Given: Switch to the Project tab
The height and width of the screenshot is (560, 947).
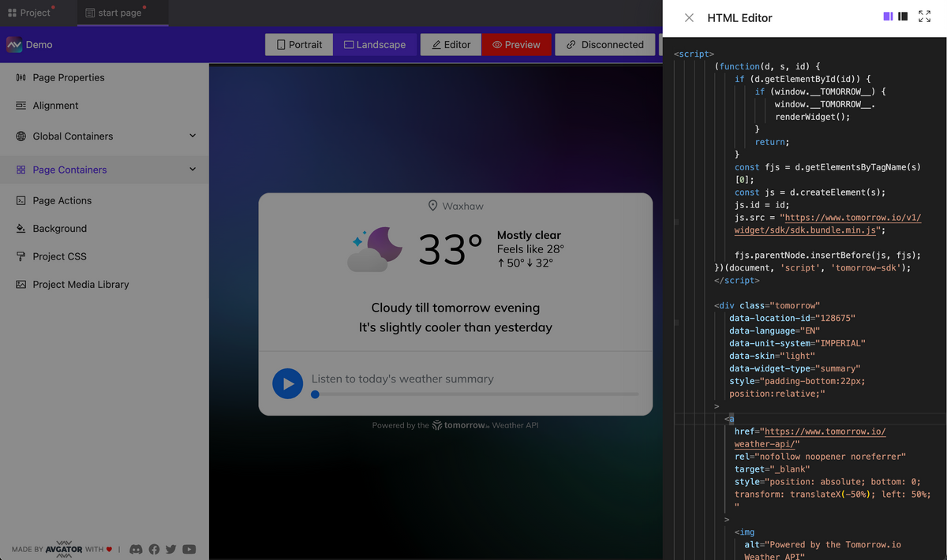Looking at the screenshot, I should tap(32, 13).
